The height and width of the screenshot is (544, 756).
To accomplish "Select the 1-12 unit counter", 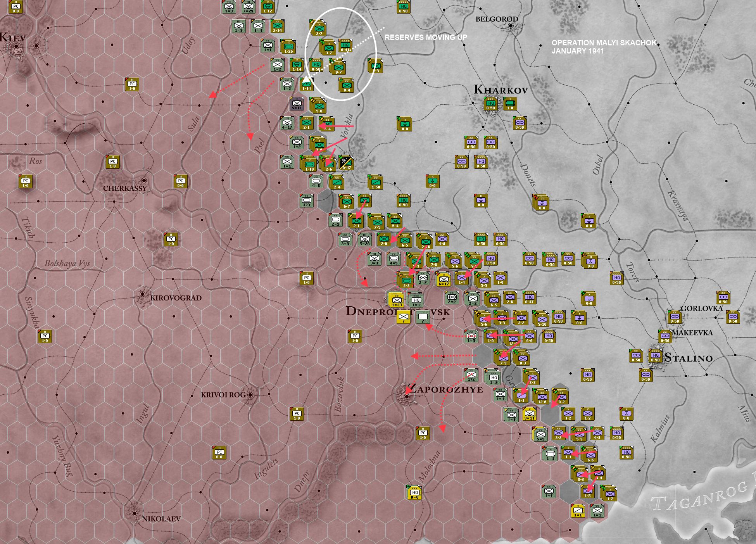I will [x=268, y=7].
